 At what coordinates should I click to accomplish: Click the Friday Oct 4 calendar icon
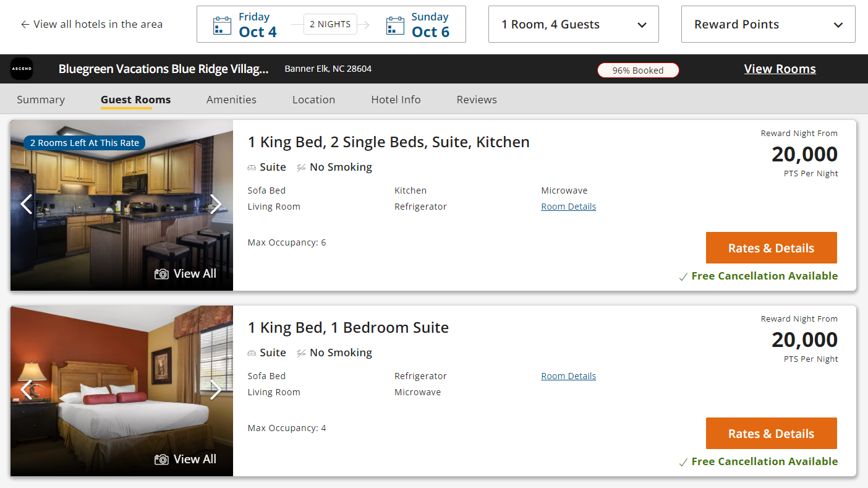click(222, 24)
